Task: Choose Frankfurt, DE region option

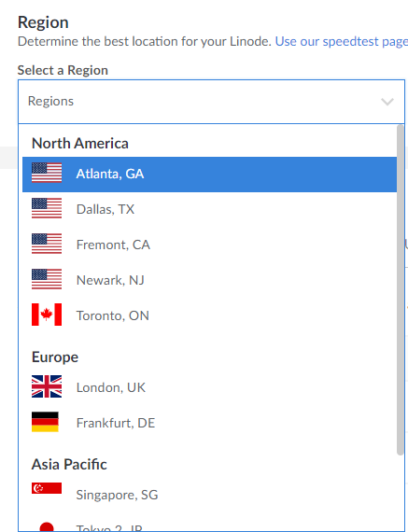Action: [209, 423]
